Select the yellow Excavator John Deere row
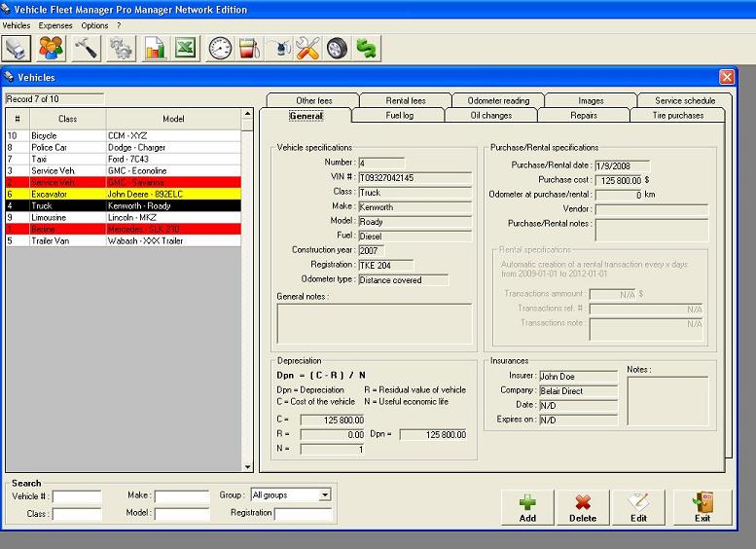Screen dimensions: 756x549 pyautogui.click(x=124, y=194)
